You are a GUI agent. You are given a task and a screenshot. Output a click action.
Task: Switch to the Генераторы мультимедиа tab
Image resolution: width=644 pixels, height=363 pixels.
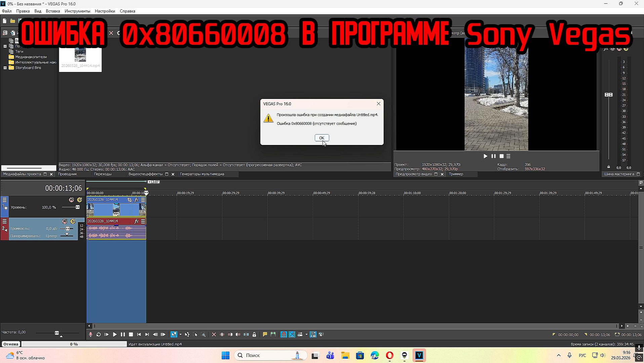[x=202, y=174]
